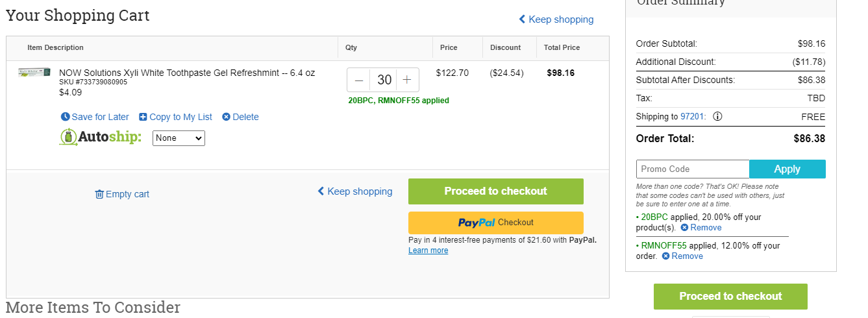Apply the promo code
The width and height of the screenshot is (868, 318).
(x=787, y=169)
